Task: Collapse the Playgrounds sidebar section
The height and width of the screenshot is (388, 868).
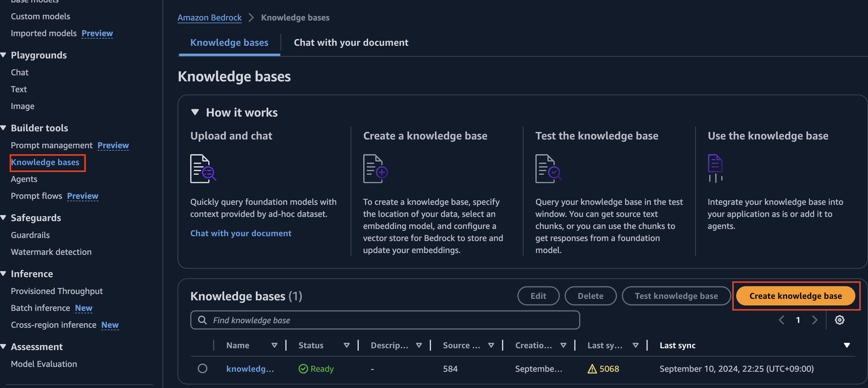Action: 3,55
